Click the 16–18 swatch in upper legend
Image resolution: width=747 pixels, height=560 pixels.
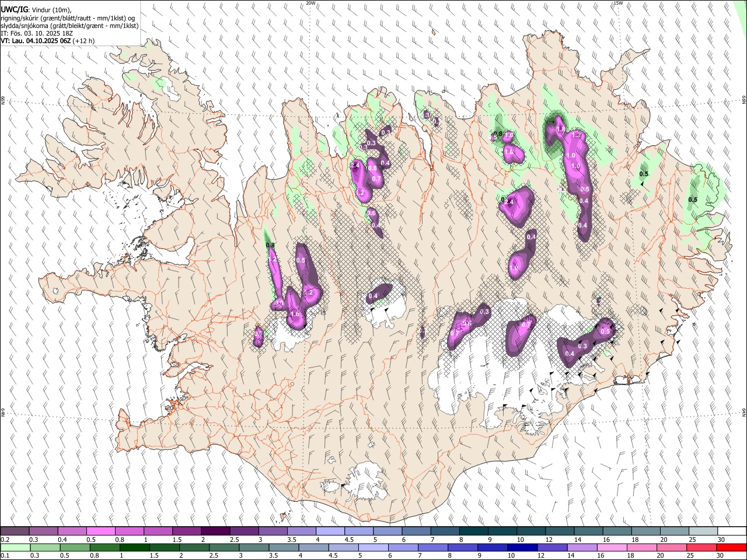(x=616, y=531)
